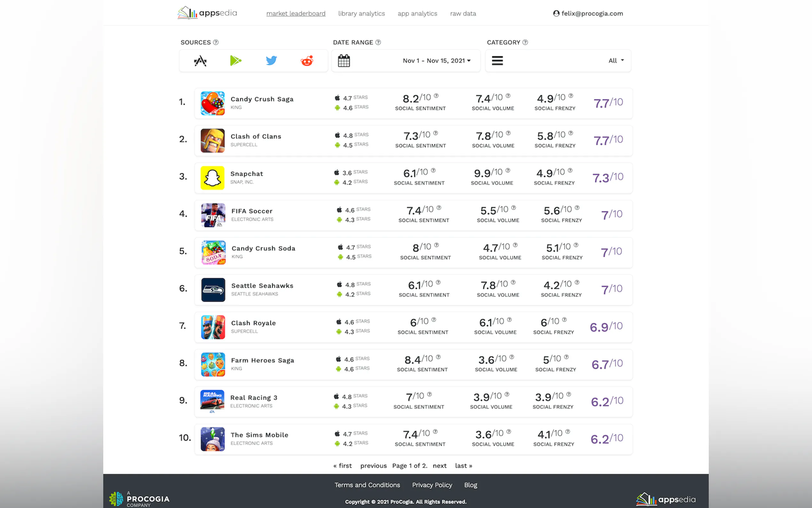Click Candy Crush Saga social sentiment help icon

pos(436,96)
